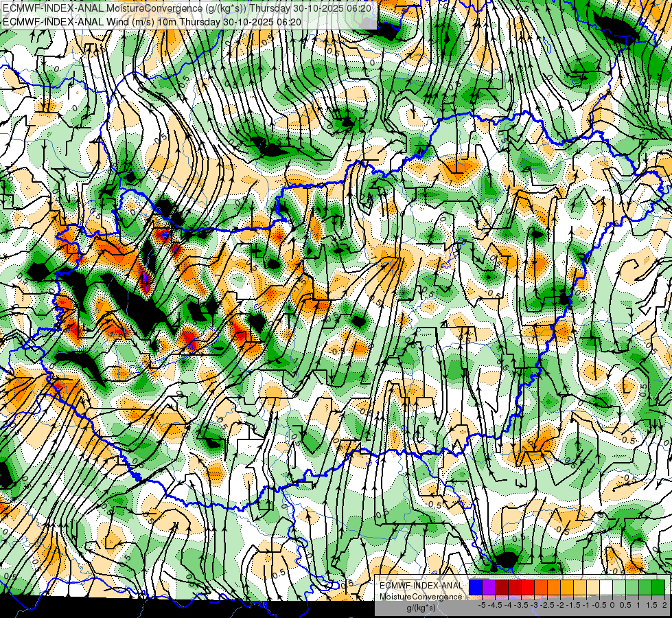Click the legend tick label -2
This screenshot has width=672, height=618.
coord(561,605)
